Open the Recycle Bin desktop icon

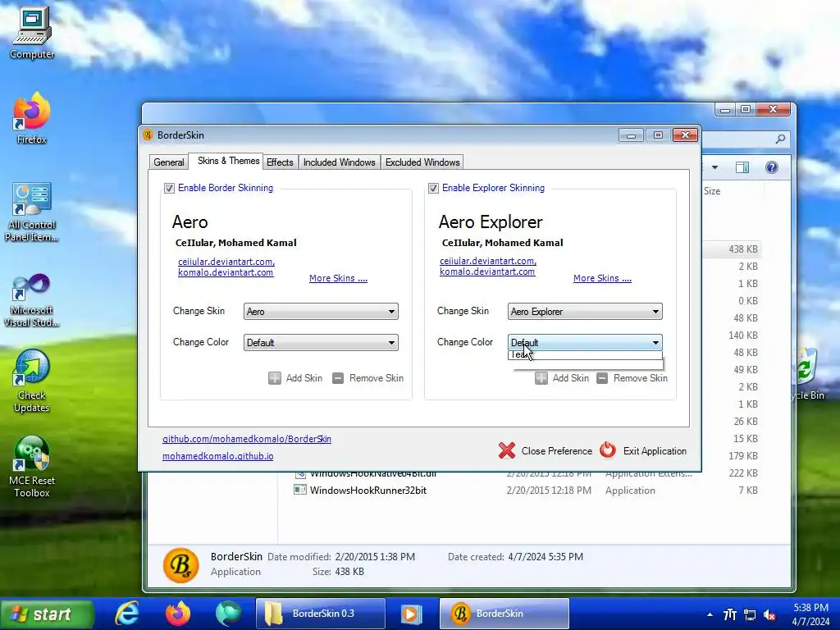808,374
